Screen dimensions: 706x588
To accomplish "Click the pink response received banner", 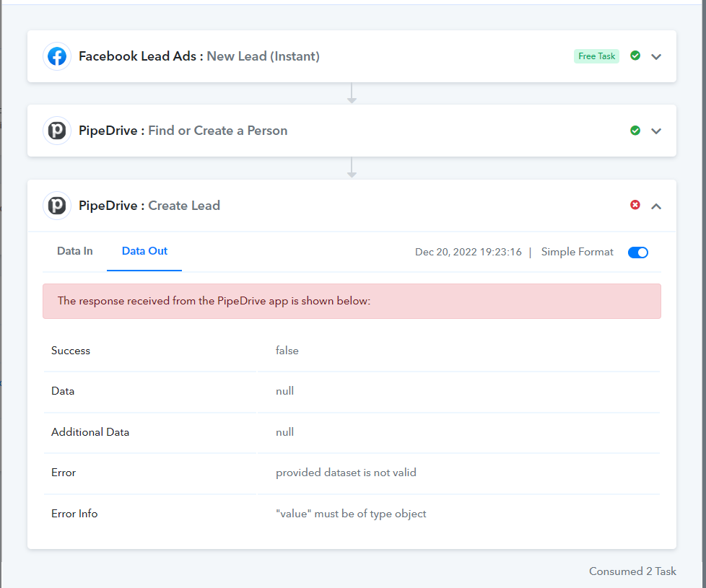I will pos(352,301).
